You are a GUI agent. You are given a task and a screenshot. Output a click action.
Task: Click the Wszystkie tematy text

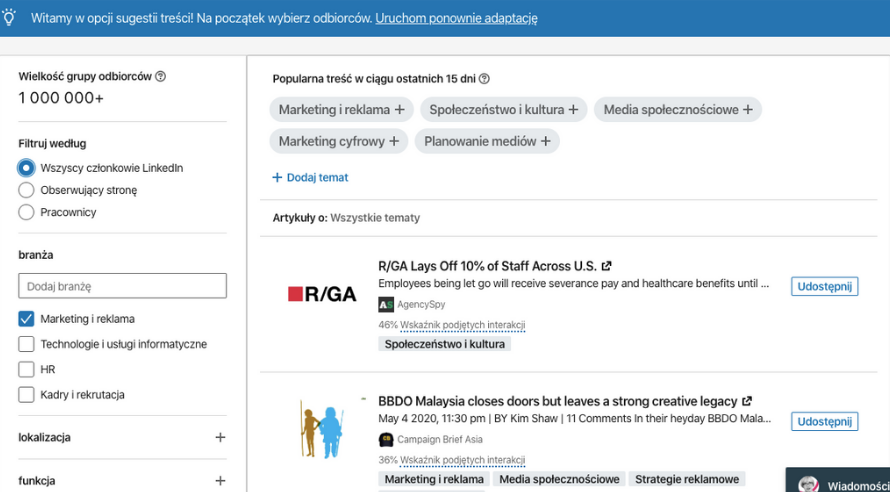tap(375, 218)
